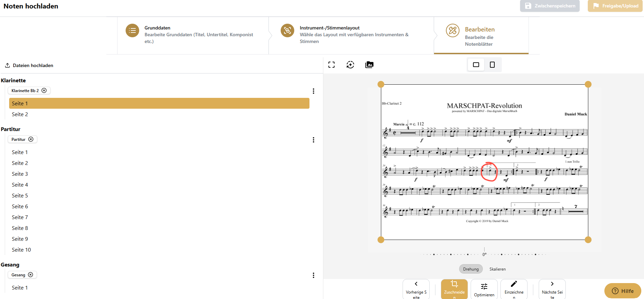This screenshot has height=299, width=644.
Task: Go to Vorherige Seite
Action: pos(416,289)
